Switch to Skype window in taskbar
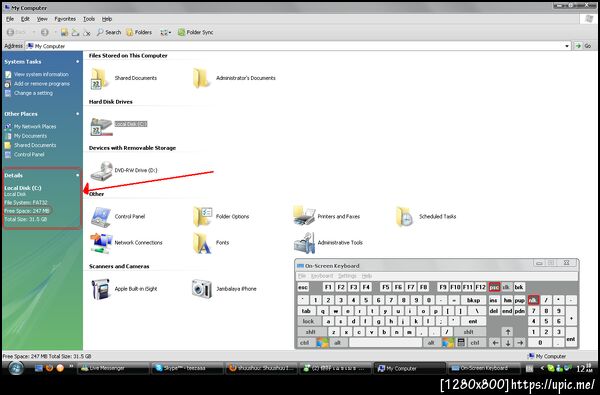The image size is (600, 395). [x=187, y=368]
